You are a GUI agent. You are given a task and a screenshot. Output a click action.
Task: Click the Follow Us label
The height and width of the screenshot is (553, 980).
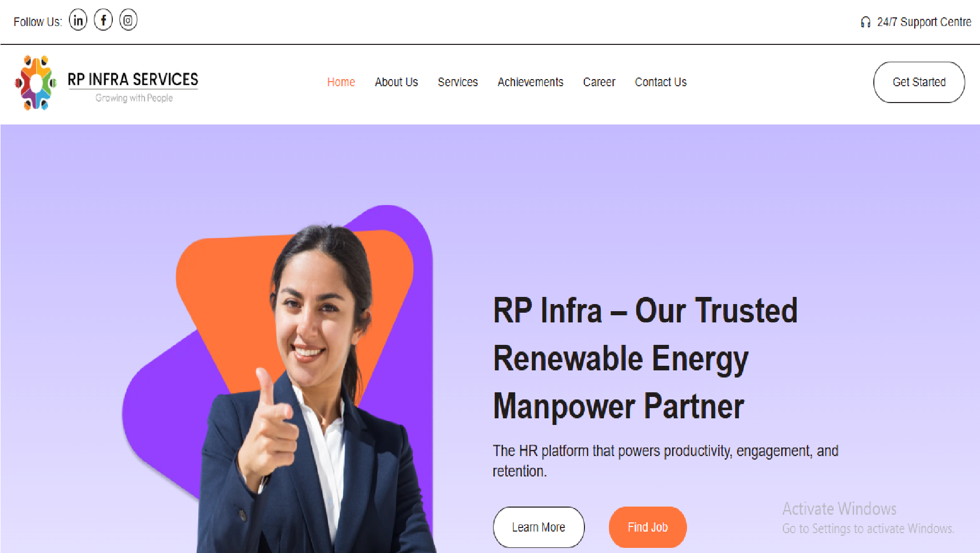pyautogui.click(x=38, y=22)
